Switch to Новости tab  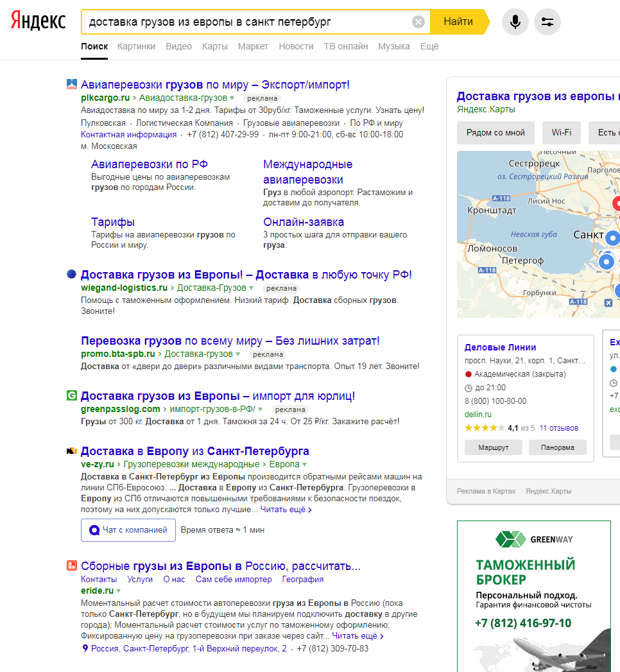(296, 46)
